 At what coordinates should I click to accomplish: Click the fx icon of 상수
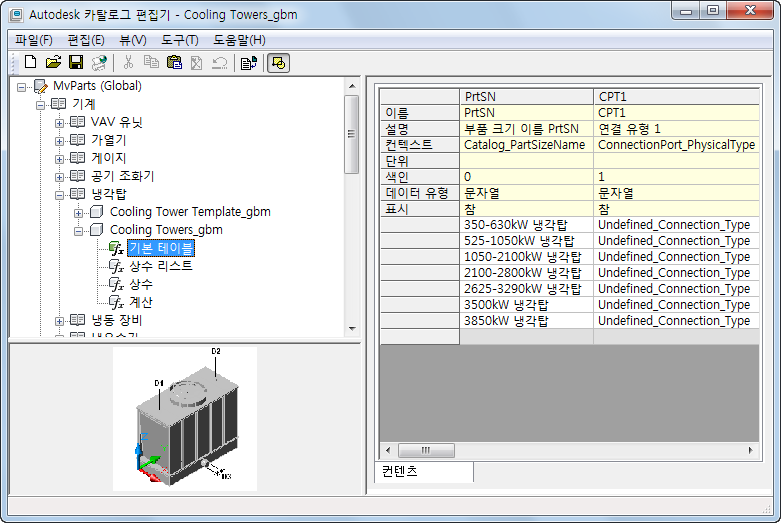point(117,284)
